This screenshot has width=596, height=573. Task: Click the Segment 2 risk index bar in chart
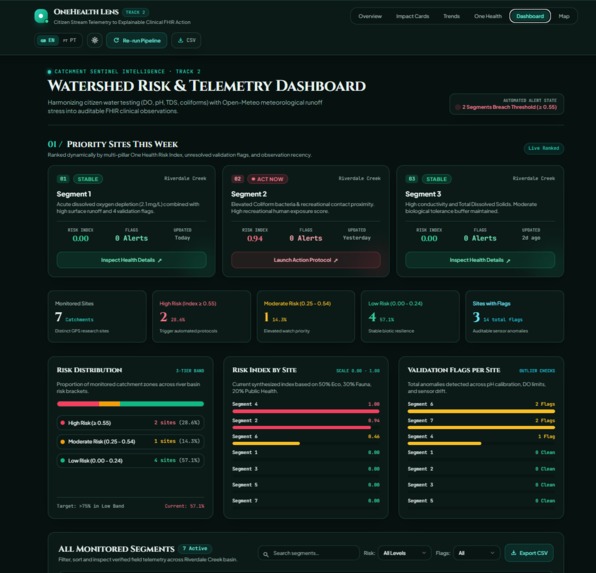(x=301, y=427)
